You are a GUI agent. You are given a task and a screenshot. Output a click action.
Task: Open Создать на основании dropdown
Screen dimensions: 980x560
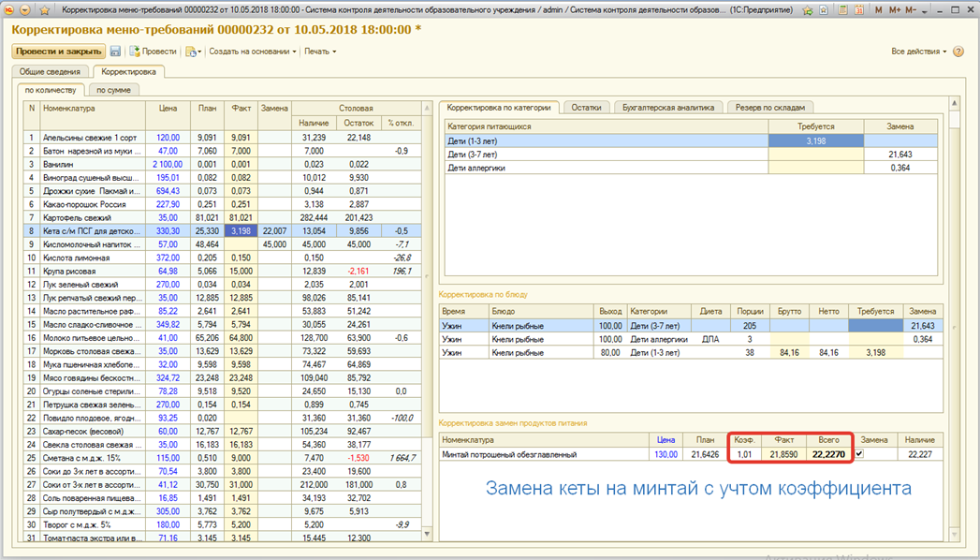pyautogui.click(x=253, y=52)
